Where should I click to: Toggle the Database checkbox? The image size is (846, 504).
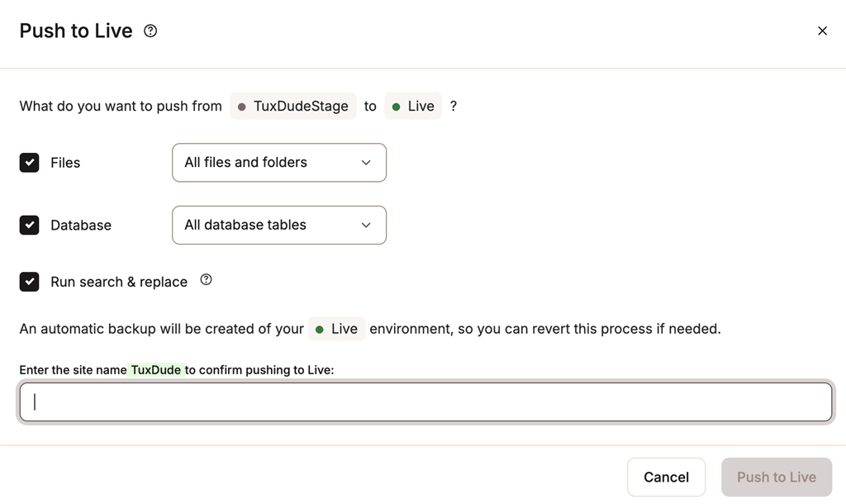[30, 225]
